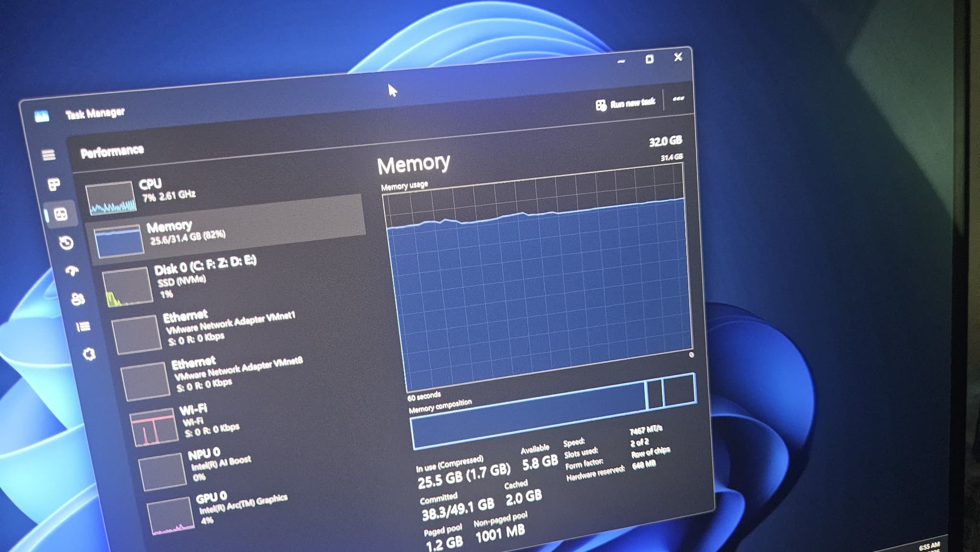Open the Processes page icon in the sidebar

pos(54,184)
